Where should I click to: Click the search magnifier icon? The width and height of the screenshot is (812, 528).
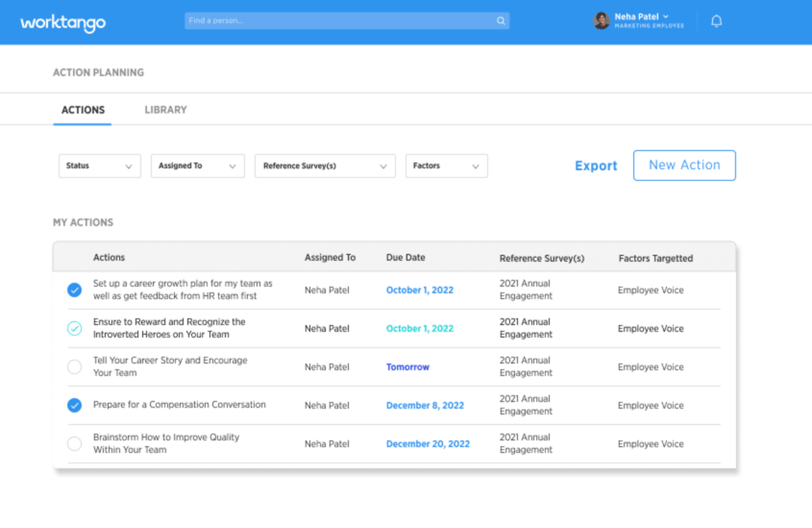501,20
